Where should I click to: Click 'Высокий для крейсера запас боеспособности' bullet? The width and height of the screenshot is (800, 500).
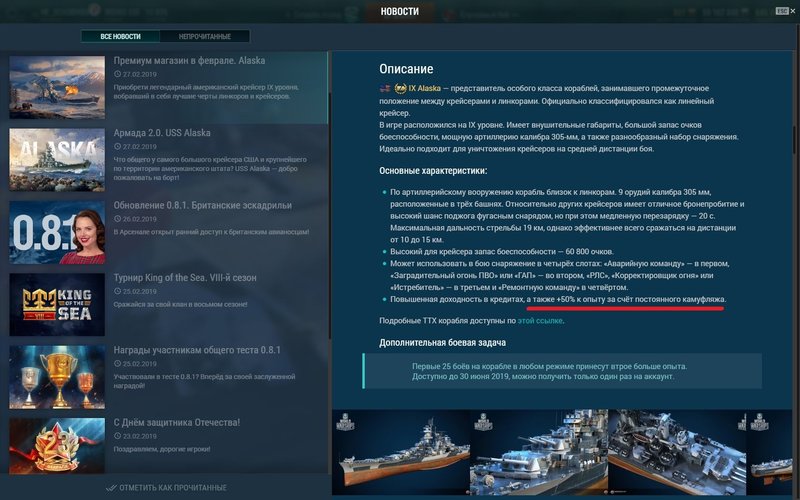[x=502, y=252]
